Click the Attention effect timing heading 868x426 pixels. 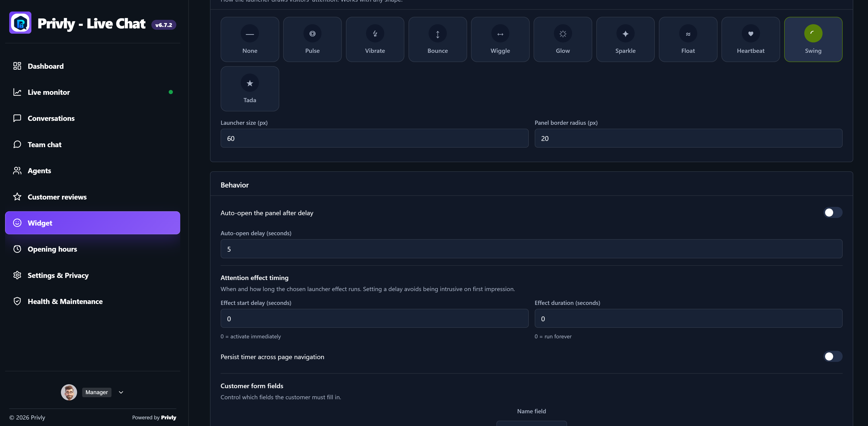254,278
